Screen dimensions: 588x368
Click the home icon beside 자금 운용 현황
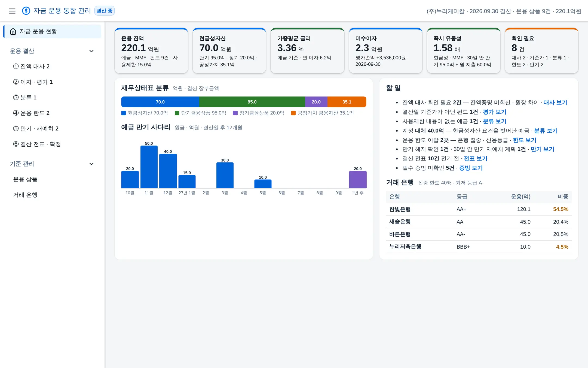13,32
